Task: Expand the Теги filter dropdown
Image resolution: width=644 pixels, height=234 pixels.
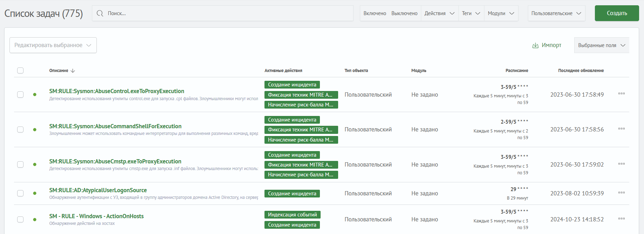Action: [471, 13]
